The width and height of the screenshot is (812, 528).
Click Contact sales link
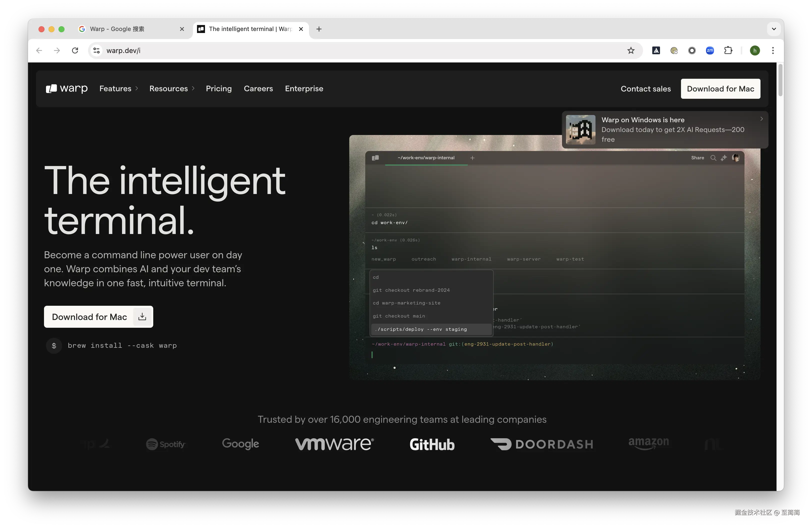[645, 89]
